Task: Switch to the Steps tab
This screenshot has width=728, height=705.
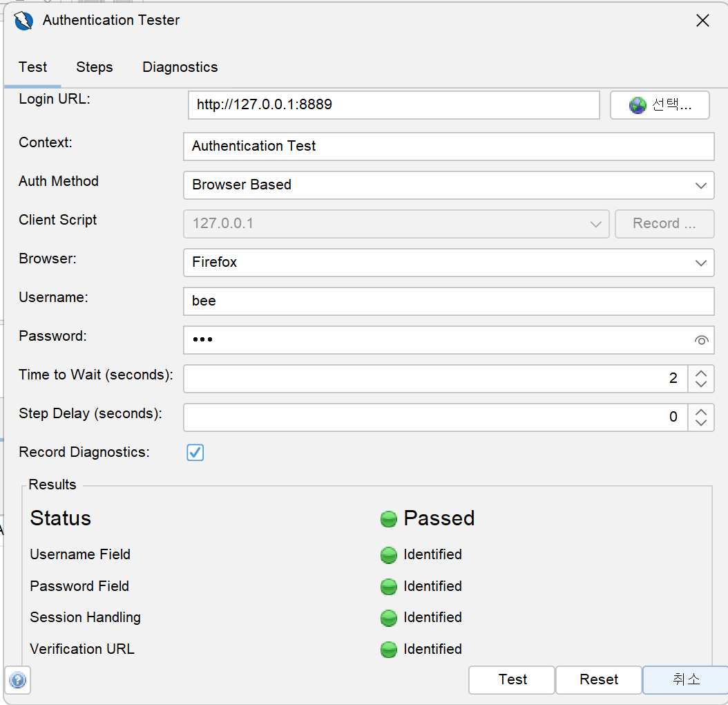Action: [x=95, y=67]
